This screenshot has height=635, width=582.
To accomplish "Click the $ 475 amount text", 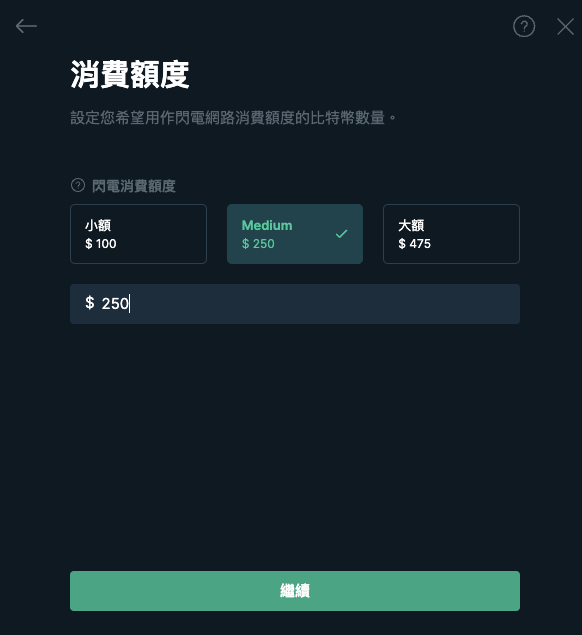I will tap(414, 243).
